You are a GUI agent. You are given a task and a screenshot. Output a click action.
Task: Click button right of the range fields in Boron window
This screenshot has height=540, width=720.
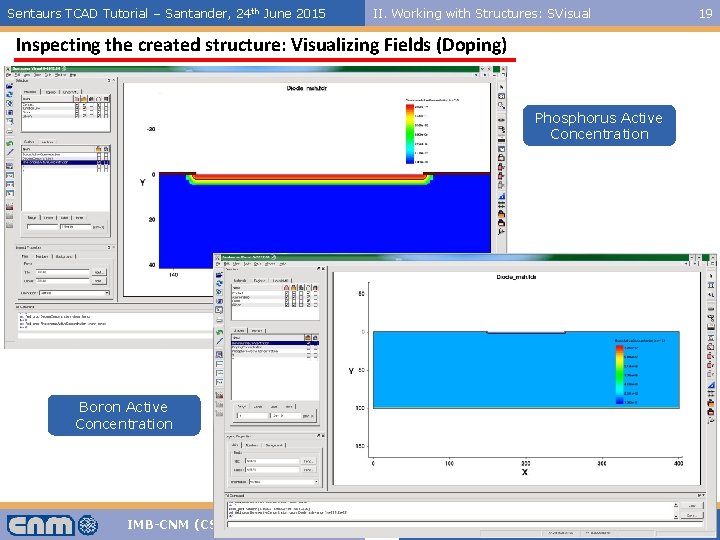click(307, 416)
